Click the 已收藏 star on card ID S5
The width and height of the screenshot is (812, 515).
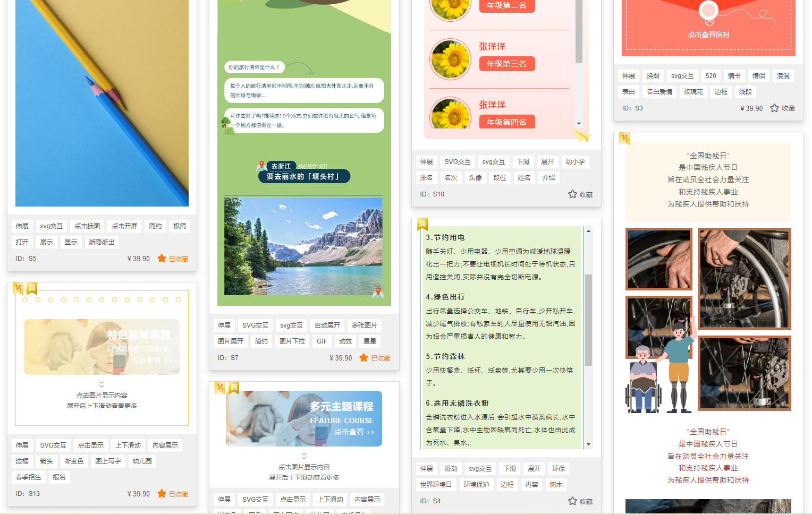[162, 259]
